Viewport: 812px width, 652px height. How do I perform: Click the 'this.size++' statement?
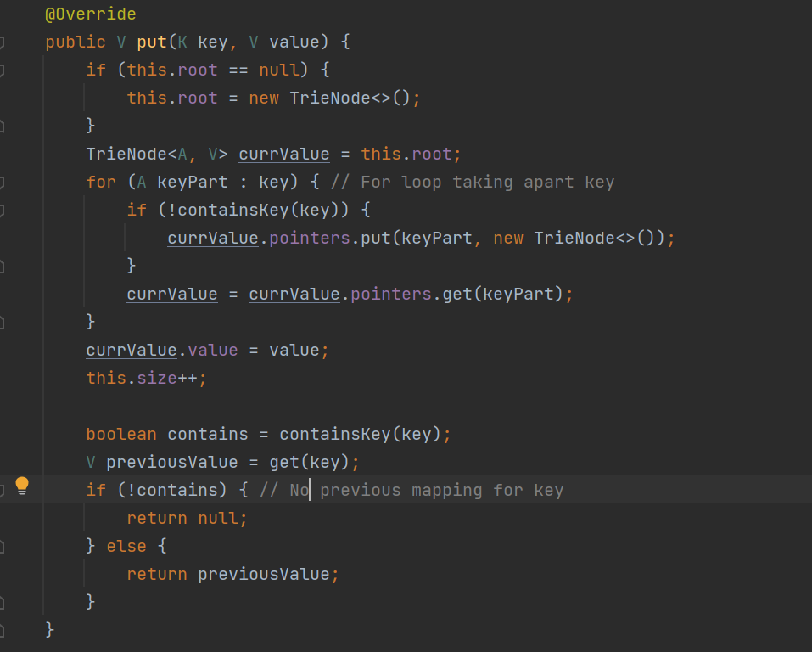[147, 378]
